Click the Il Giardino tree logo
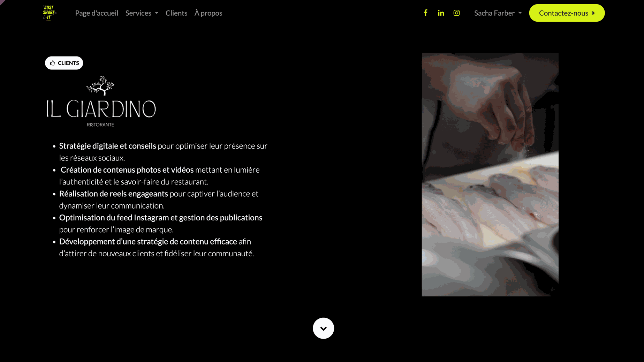 [x=100, y=86]
